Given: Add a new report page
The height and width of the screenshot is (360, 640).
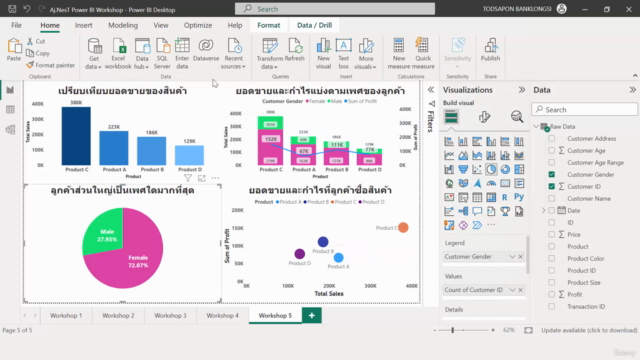Looking at the screenshot, I should click(312, 316).
